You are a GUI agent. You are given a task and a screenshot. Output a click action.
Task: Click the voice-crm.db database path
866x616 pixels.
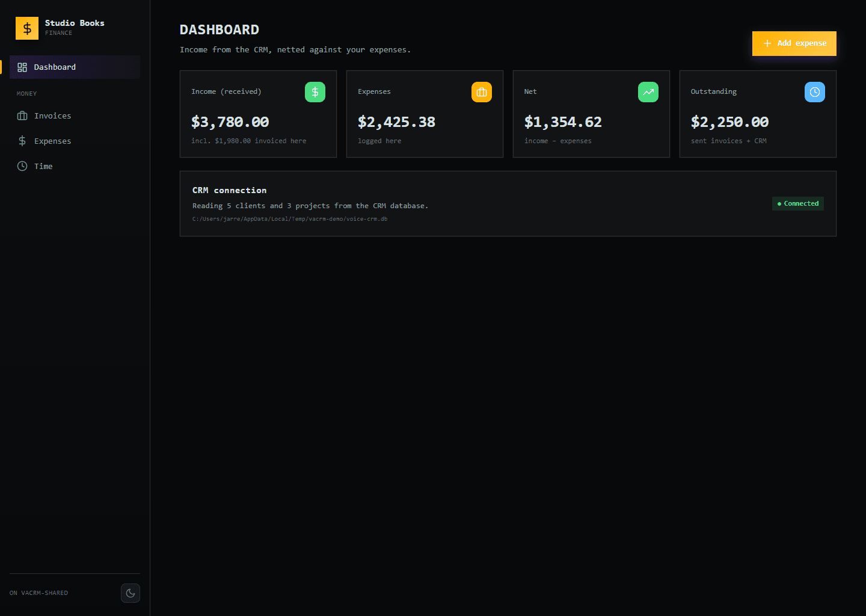tap(290, 219)
